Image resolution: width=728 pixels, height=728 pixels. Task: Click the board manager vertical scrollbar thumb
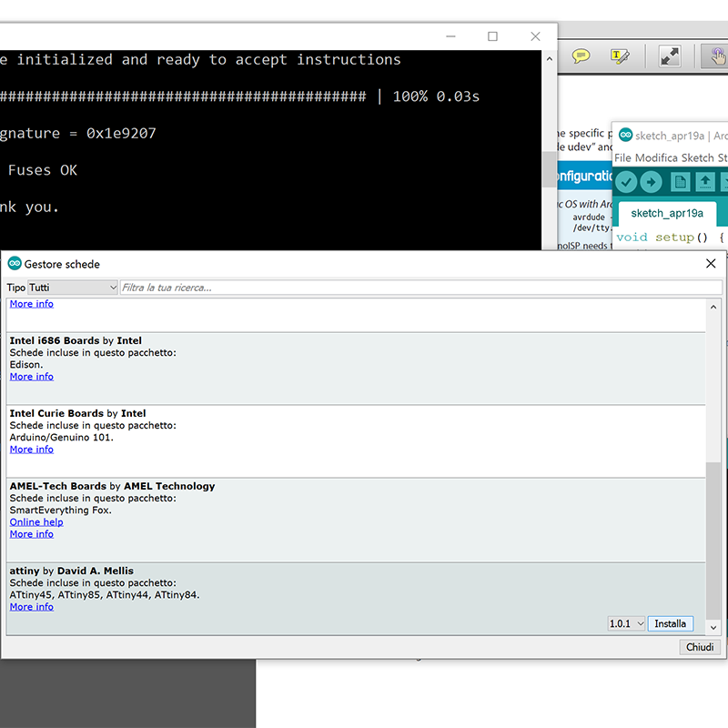point(713,541)
